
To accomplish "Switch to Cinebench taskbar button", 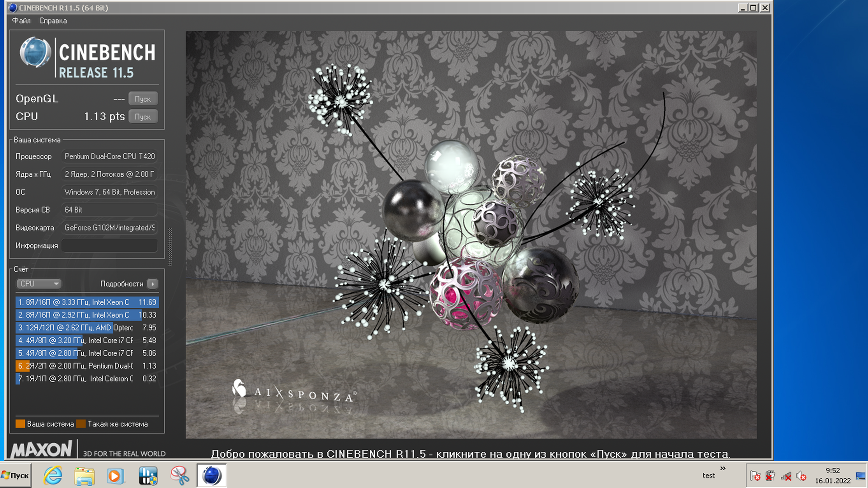I will pos(212,476).
